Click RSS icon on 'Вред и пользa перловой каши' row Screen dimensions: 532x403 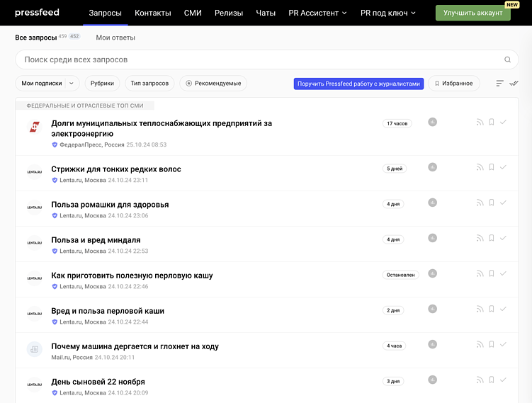pos(480,310)
